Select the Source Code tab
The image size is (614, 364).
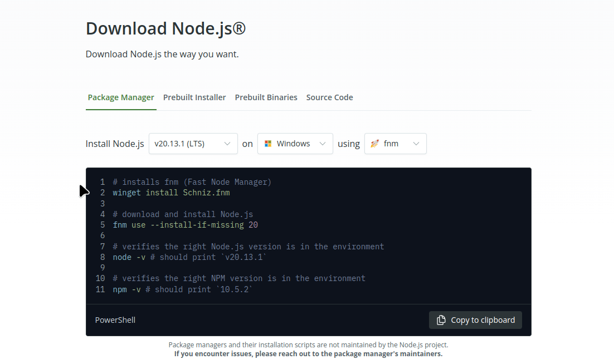[x=329, y=97]
